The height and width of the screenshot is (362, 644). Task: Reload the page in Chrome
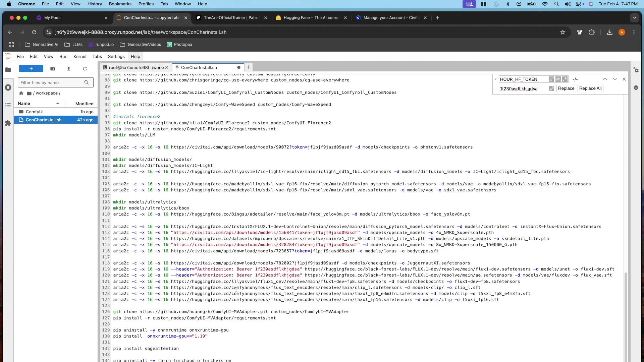[34, 32]
